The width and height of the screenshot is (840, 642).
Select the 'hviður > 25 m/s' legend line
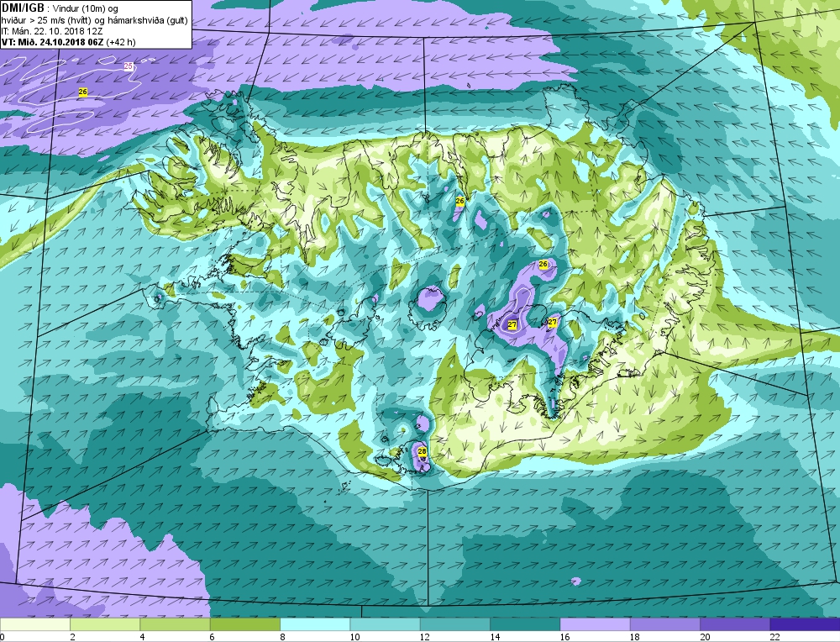95,20
